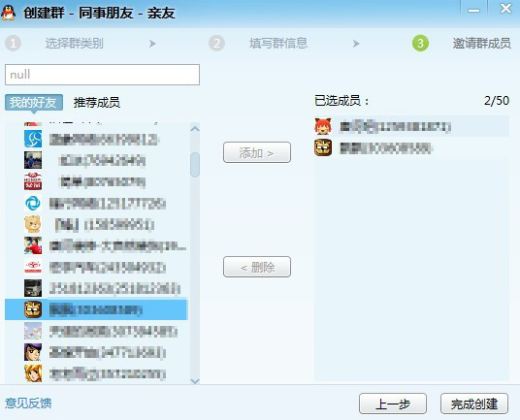520x420 pixels.
Task: Focus the friend search input field
Action: tap(102, 75)
